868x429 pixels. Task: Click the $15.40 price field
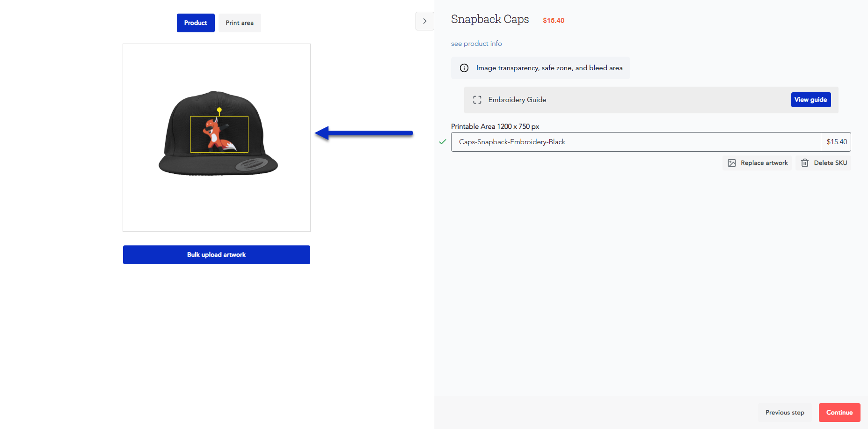[x=836, y=141]
